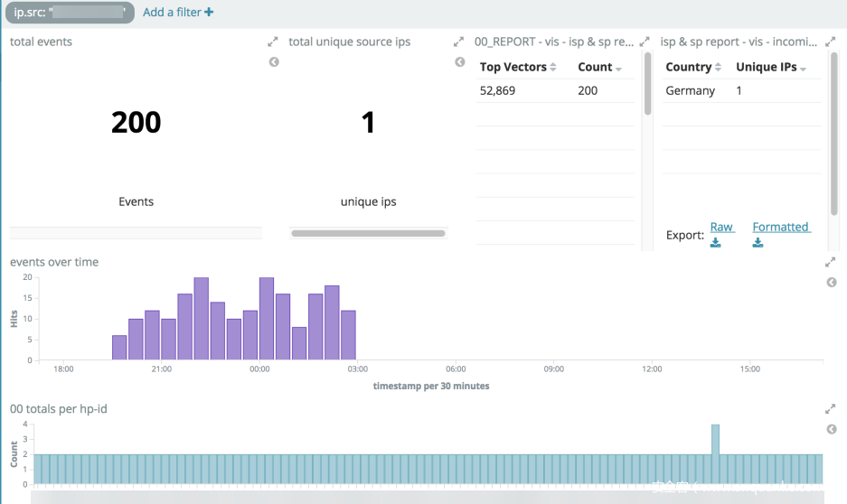Expand the total events panel to fullscreen
Screen dimensions: 847x504
(x=273, y=42)
